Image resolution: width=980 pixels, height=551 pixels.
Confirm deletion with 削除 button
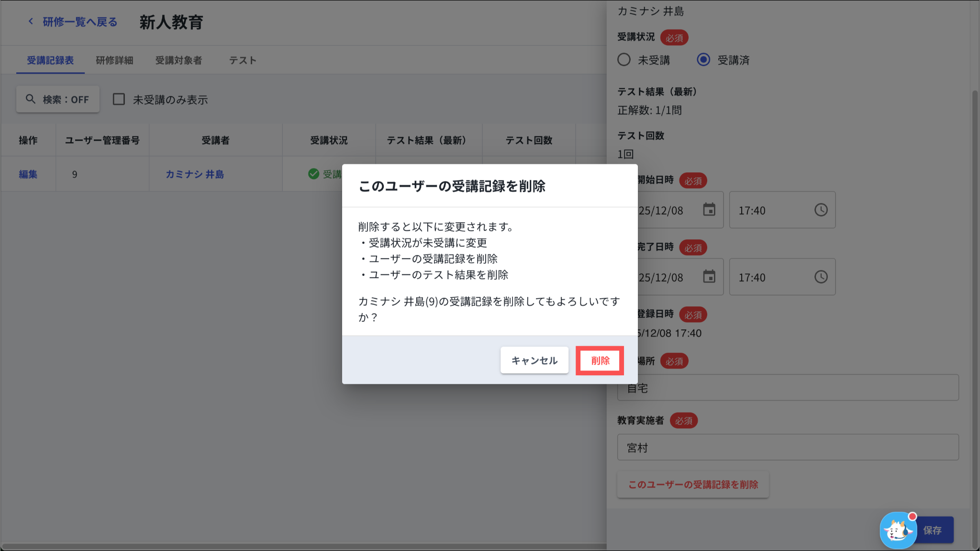pyautogui.click(x=600, y=360)
